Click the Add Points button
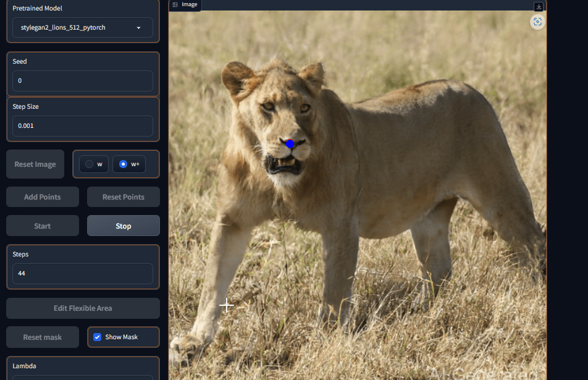The image size is (588, 380). pos(43,196)
